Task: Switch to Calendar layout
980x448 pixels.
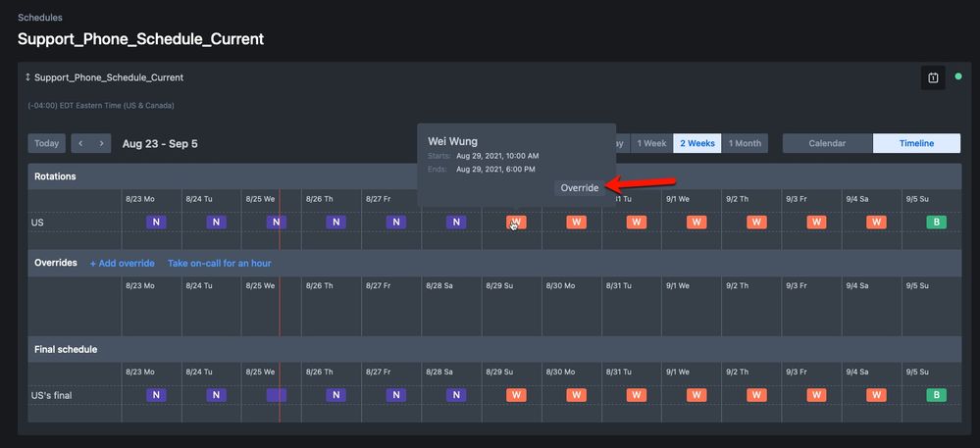Action: 828,143
